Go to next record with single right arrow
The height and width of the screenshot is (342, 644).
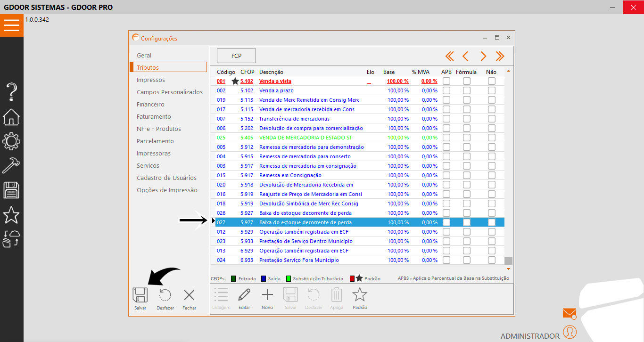pyautogui.click(x=483, y=57)
